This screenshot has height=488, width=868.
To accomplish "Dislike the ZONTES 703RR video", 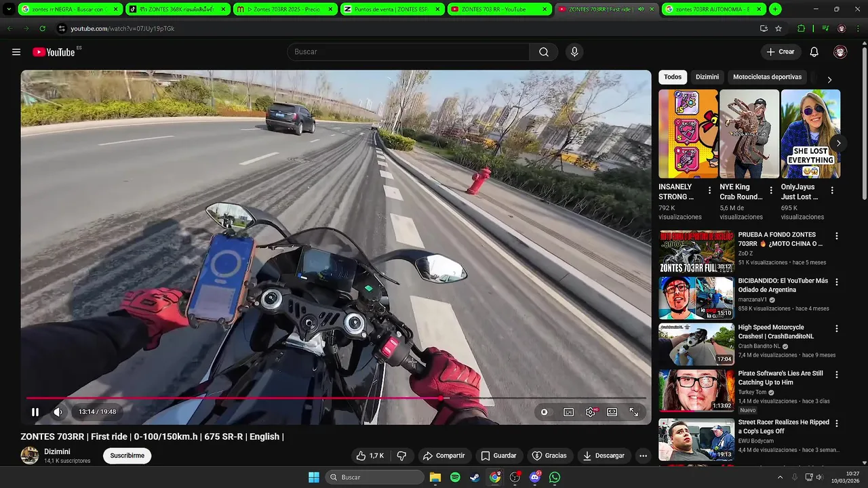I will pos(401,455).
